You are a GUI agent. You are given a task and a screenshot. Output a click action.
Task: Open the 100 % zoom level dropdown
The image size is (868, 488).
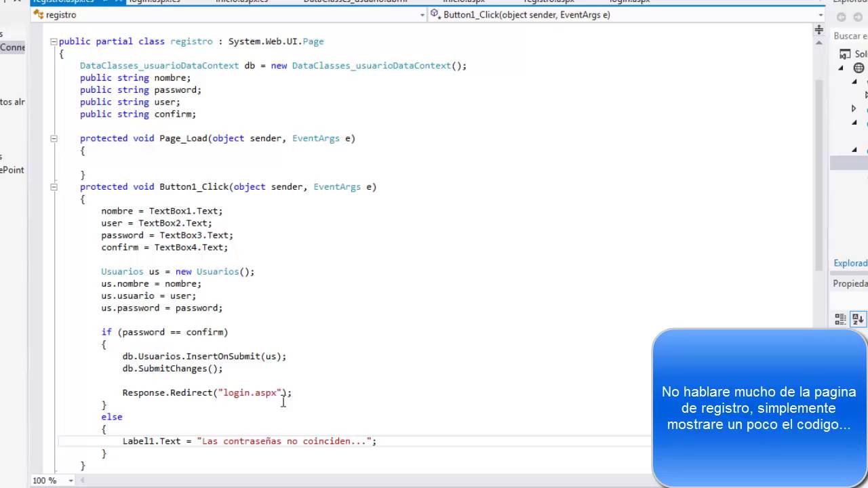[x=70, y=481]
